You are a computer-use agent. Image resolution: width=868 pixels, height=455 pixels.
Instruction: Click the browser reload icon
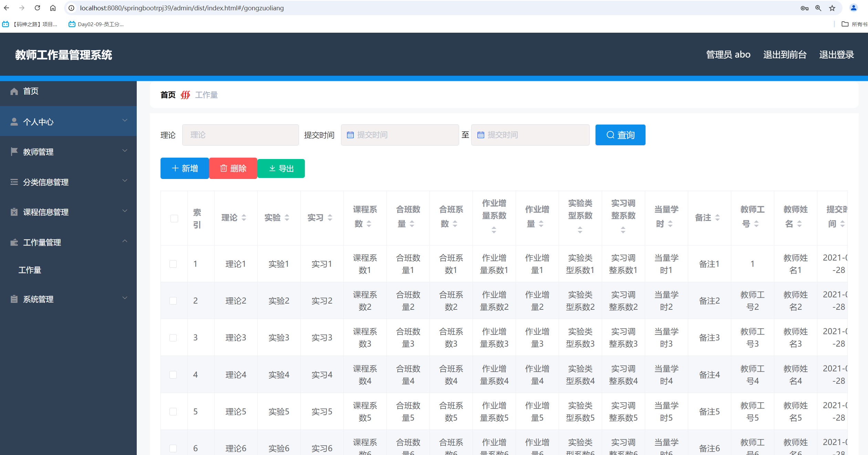click(x=38, y=8)
